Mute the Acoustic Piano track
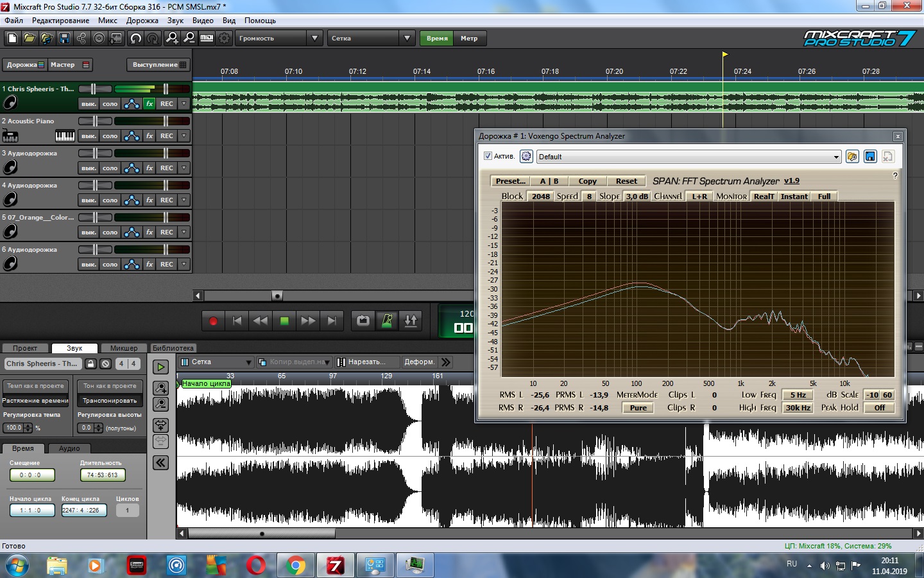Viewport: 924px width, 578px height. [x=89, y=136]
